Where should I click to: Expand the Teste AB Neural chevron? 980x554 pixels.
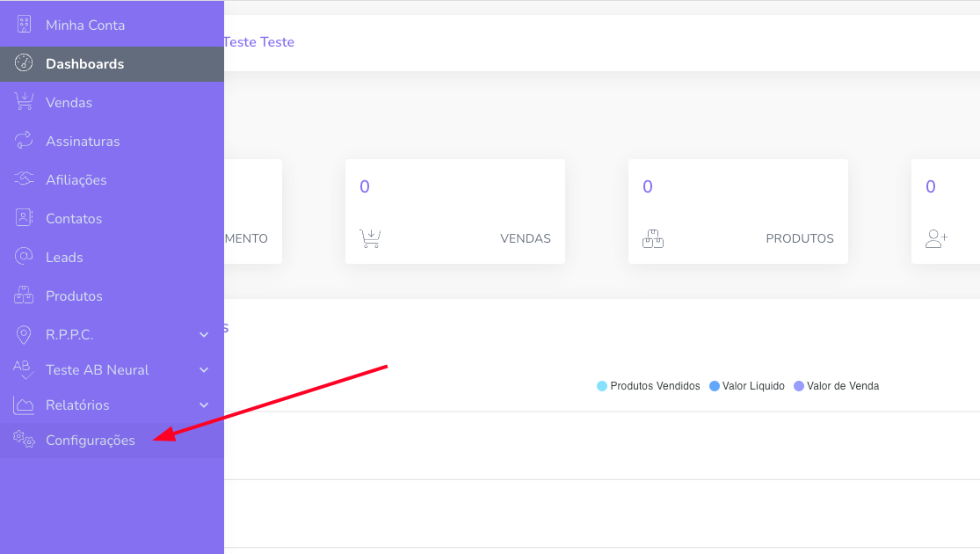(204, 370)
